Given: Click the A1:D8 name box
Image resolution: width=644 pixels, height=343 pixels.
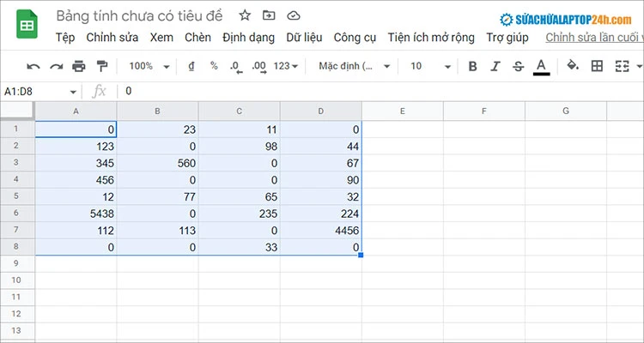Looking at the screenshot, I should [x=39, y=92].
